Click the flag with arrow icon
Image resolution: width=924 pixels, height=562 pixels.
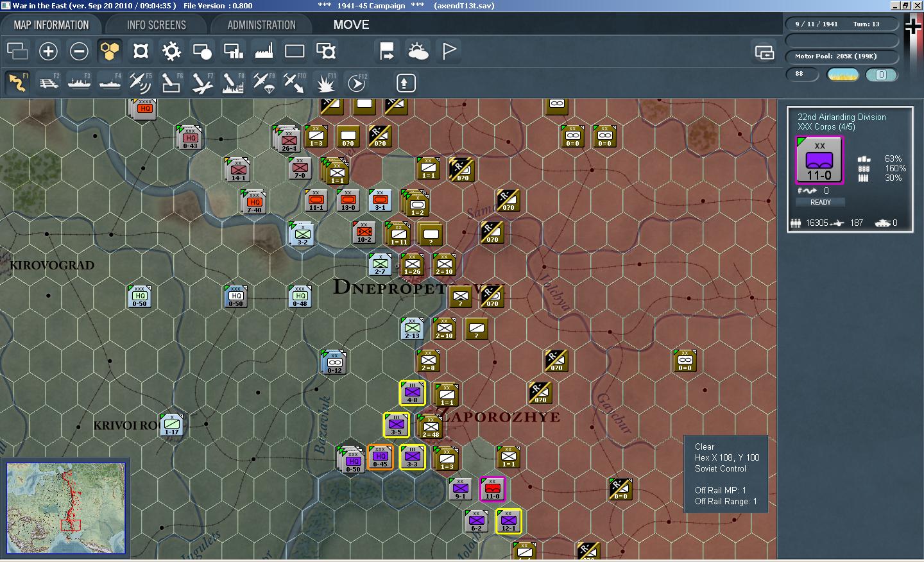pyautogui.click(x=387, y=51)
